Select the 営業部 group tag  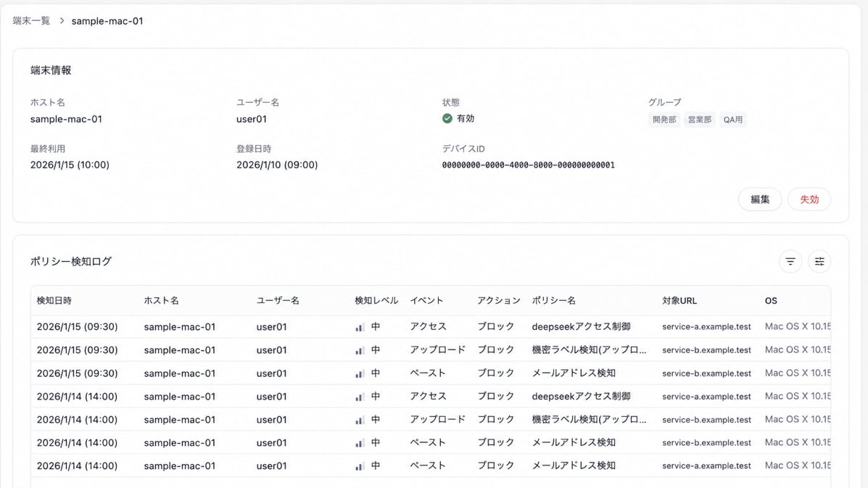[x=699, y=120]
